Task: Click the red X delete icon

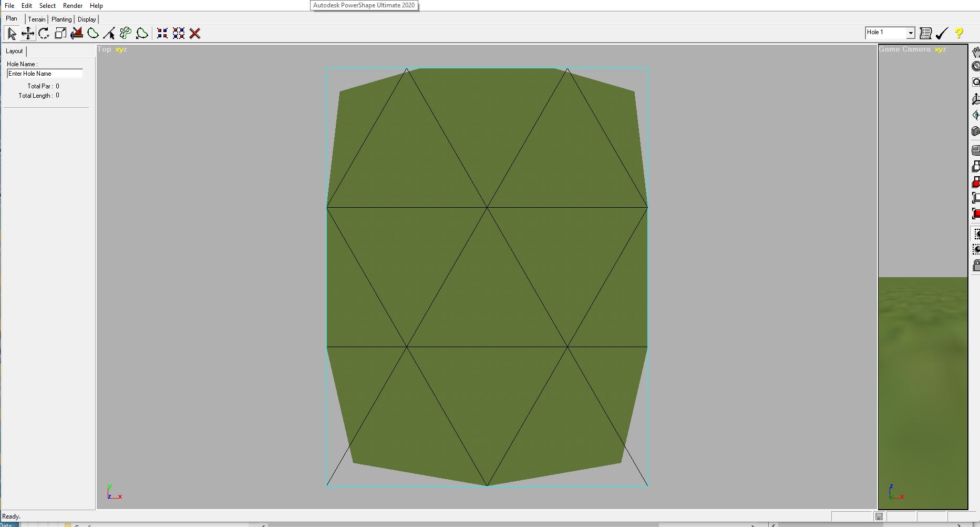Action: [195, 34]
